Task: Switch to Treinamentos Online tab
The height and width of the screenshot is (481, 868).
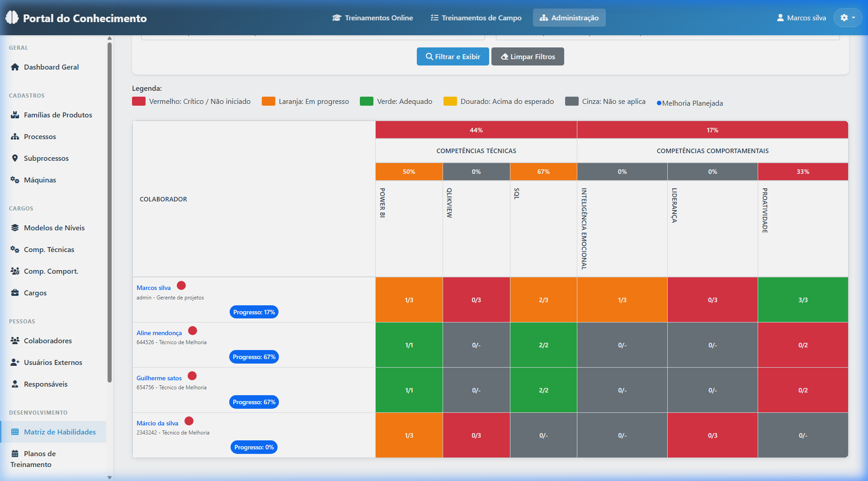Action: tap(373, 18)
